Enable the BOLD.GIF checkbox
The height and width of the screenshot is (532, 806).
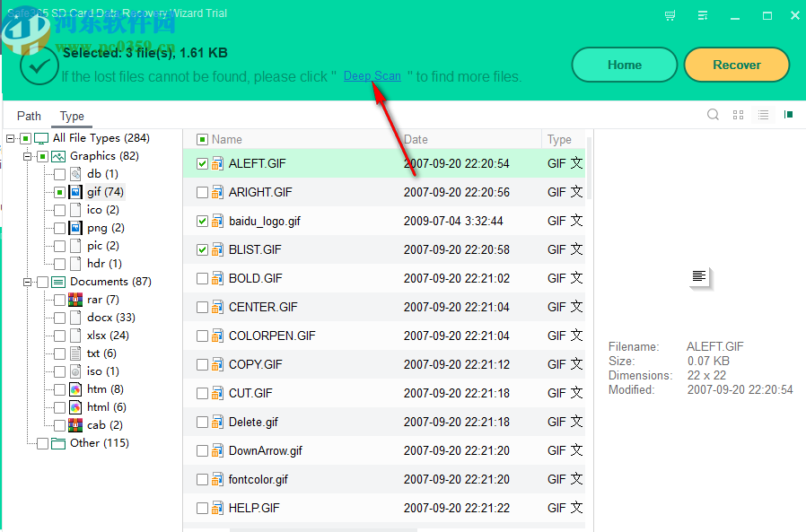pyautogui.click(x=202, y=277)
